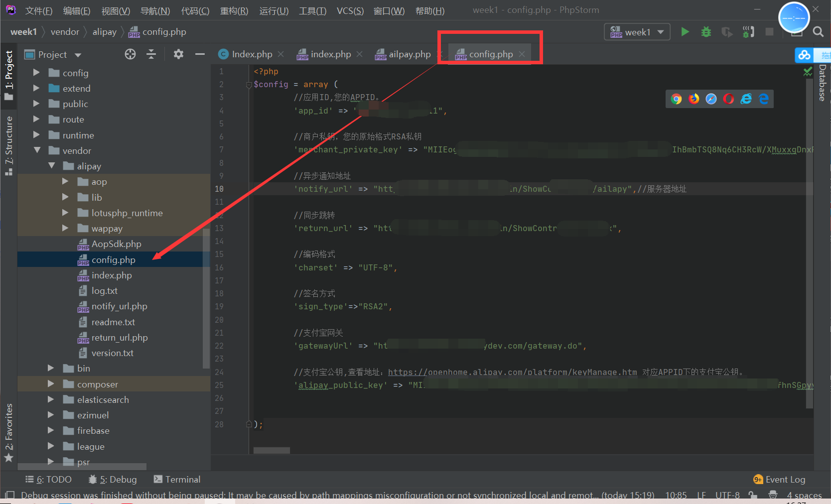Collapse all in the Project panel
The width and height of the screenshot is (831, 504).
coord(151,54)
